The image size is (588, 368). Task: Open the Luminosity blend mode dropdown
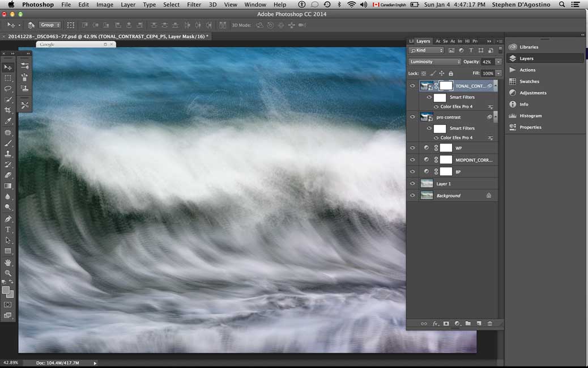435,62
